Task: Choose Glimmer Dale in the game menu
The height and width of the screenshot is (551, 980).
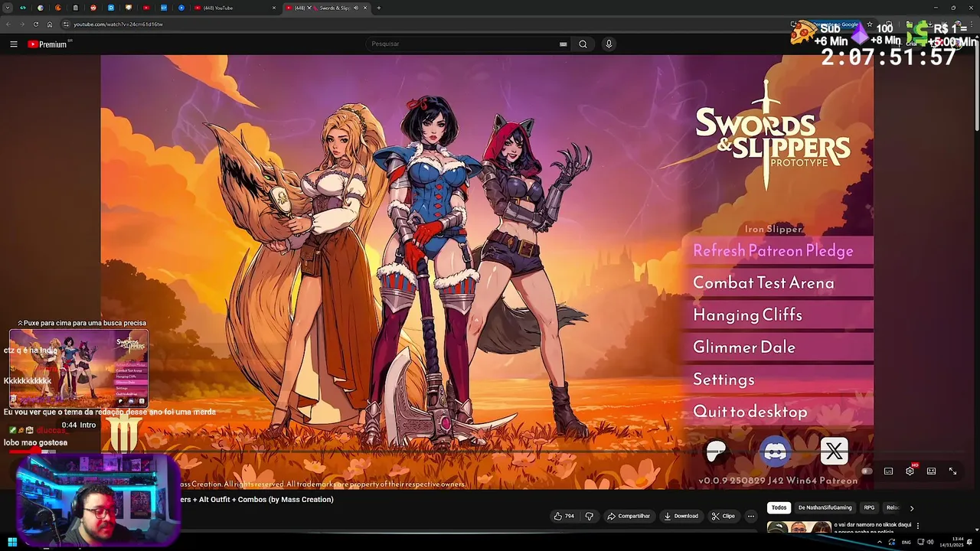Action: (777, 347)
